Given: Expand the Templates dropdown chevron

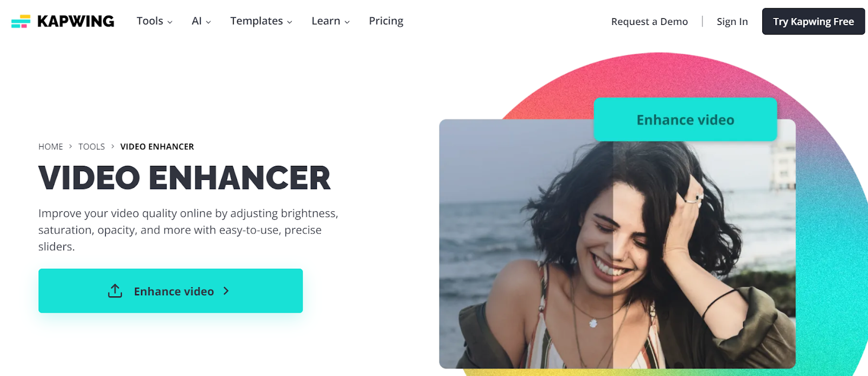Looking at the screenshot, I should [x=290, y=22].
